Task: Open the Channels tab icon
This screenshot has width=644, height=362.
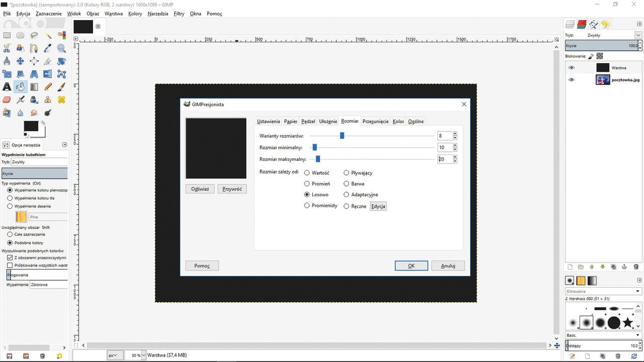Action: (x=582, y=24)
